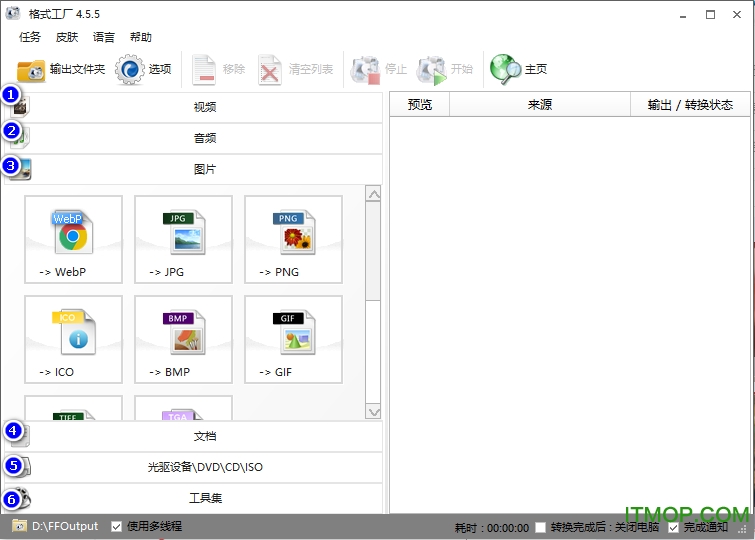Expand the 视频 category section
Screen dimensions: 755x540
coord(204,107)
